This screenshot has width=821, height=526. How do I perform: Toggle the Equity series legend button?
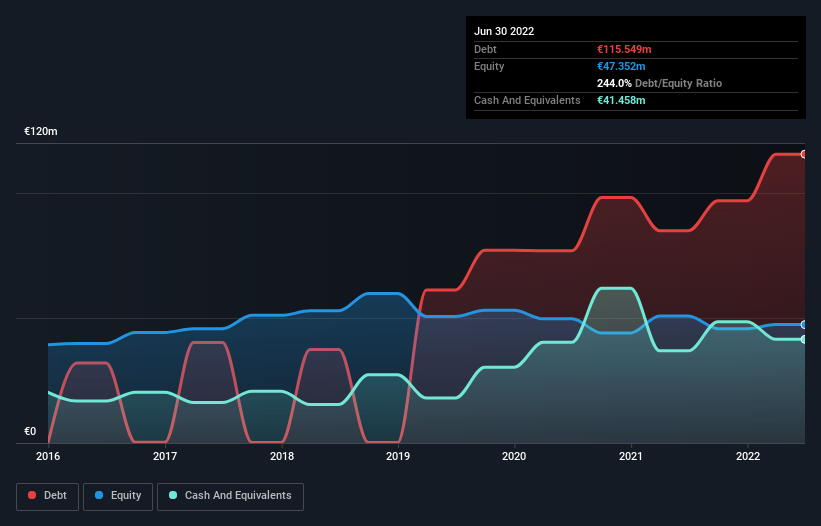point(118,496)
